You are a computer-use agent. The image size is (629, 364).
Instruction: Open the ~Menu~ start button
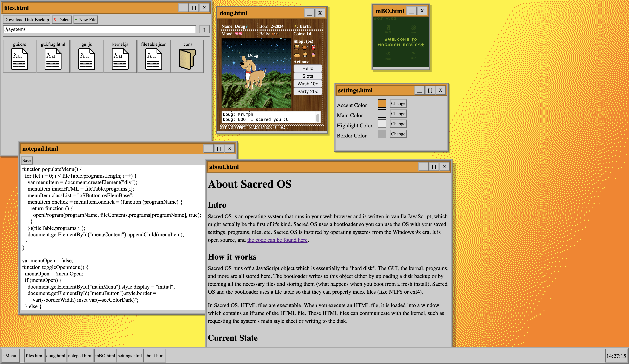(x=11, y=355)
